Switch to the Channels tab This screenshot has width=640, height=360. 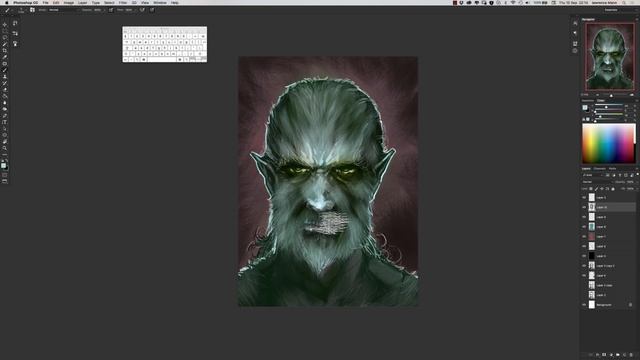[x=600, y=169]
